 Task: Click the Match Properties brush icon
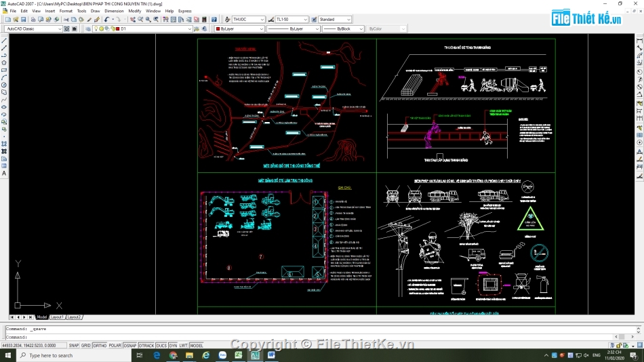[x=89, y=19]
